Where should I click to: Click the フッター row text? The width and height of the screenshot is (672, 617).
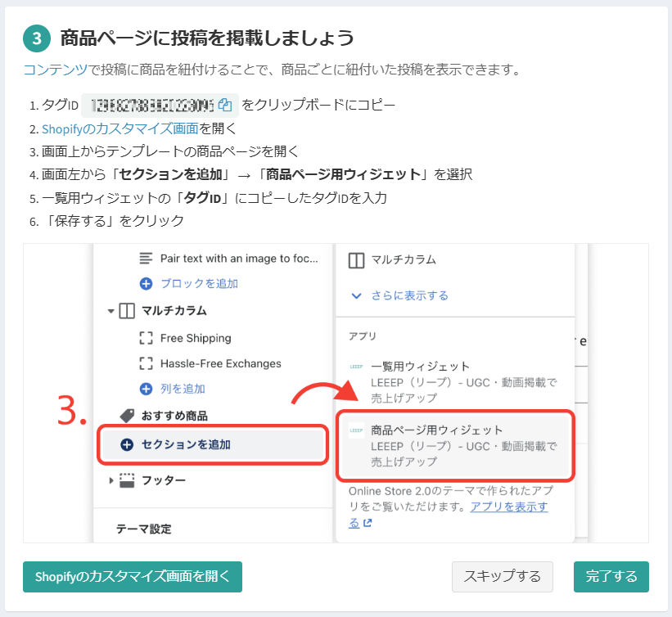(x=164, y=480)
